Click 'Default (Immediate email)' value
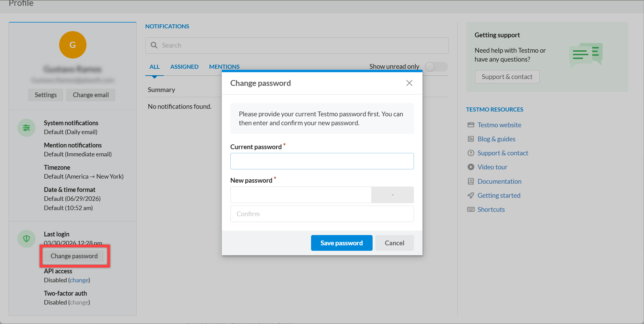Image resolution: width=644 pixels, height=324 pixels. (78, 154)
